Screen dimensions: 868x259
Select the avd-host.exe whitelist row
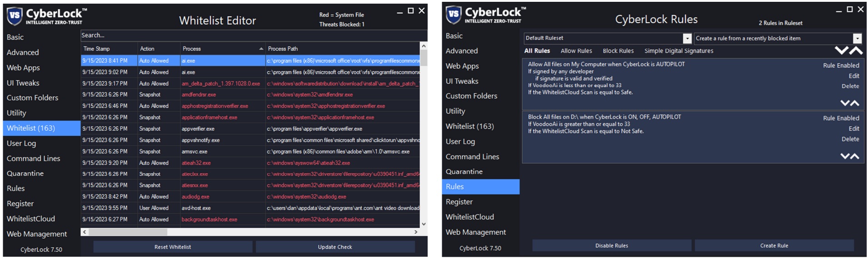(x=250, y=208)
